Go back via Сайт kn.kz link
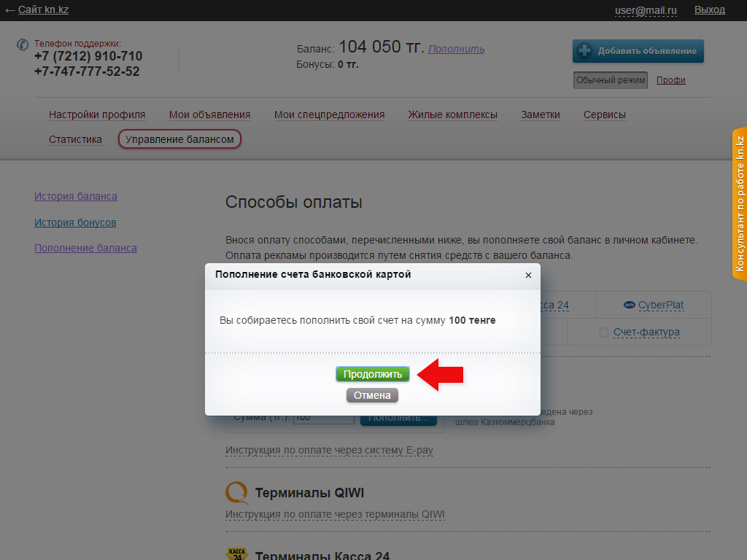 37,9
